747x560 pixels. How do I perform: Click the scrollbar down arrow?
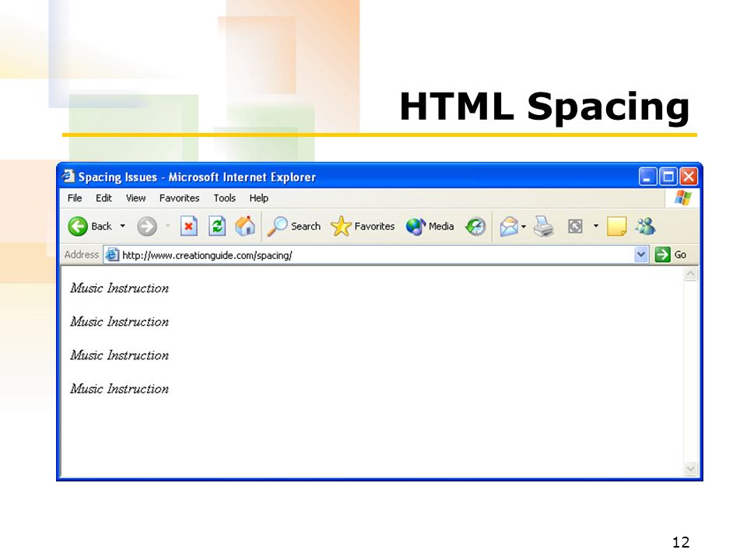pyautogui.click(x=691, y=469)
